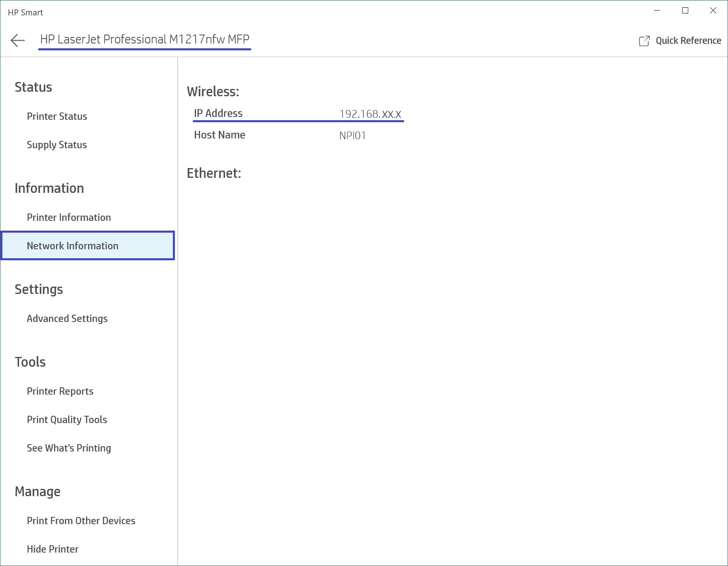Click the Status section heading

(x=33, y=87)
